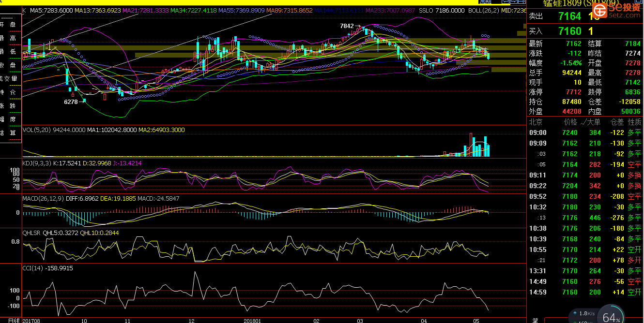Select the 10:55 空开 tick row
644x323 pixels.
pos(585,250)
